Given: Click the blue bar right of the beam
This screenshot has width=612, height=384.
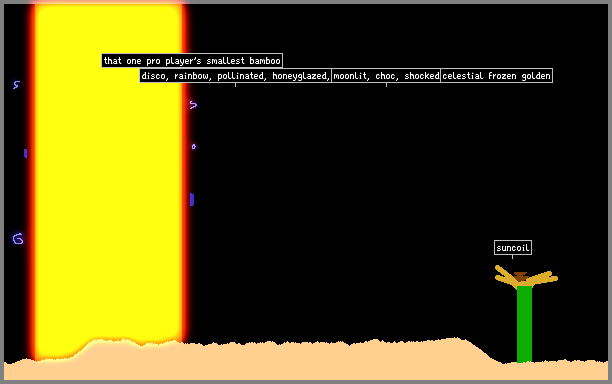Looking at the screenshot, I should click(192, 199).
